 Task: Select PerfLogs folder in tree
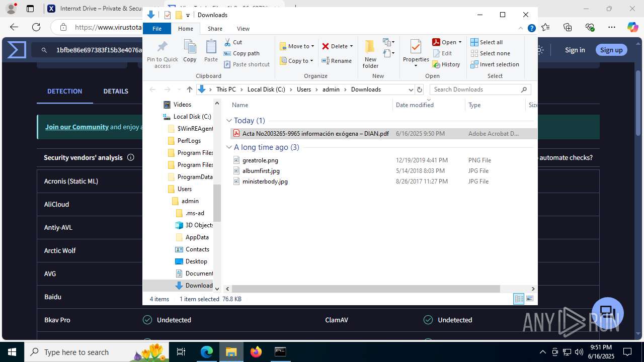(x=189, y=141)
